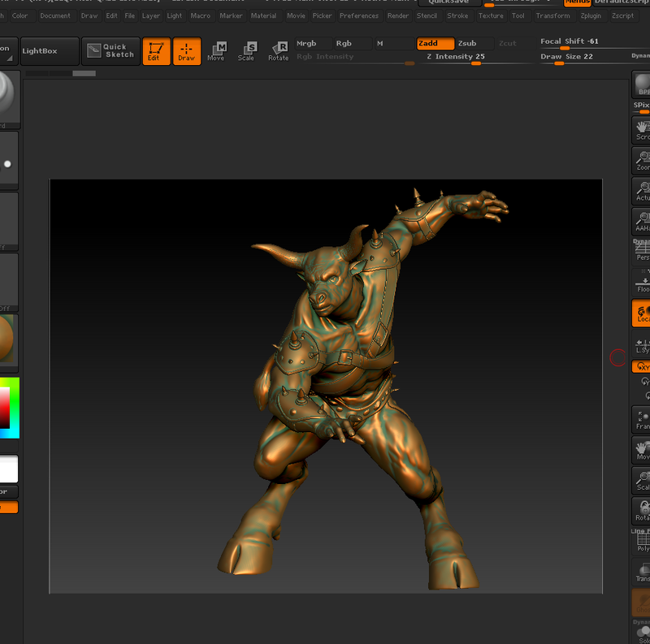Enable the Mrgb paint mode
Image resolution: width=650 pixels, height=644 pixels.
tap(314, 44)
